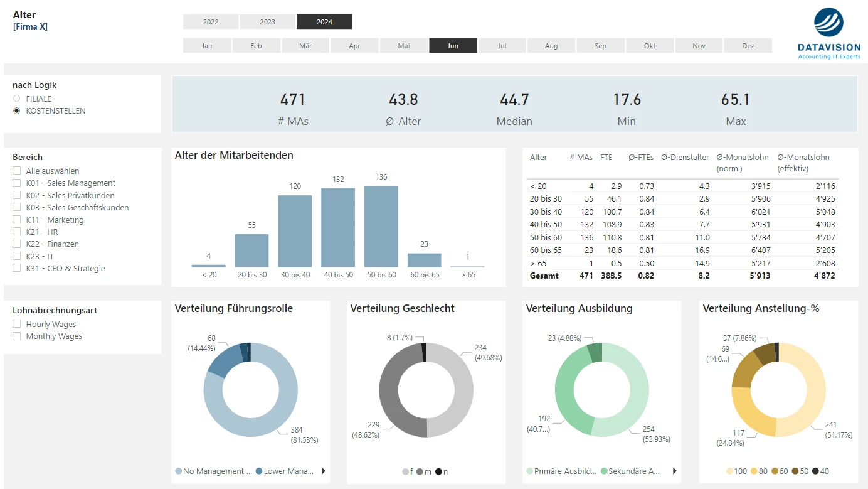Viewport: 868px width, 489px height.
Task: Select month Mär
Action: [305, 46]
